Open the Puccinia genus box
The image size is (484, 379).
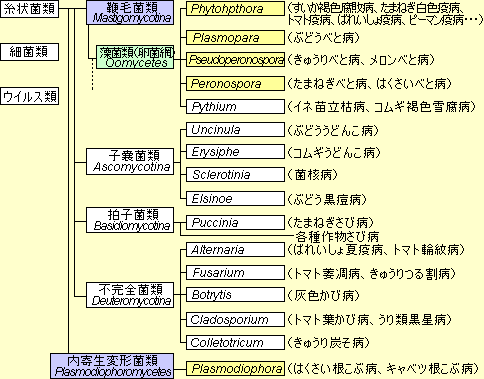pyautogui.click(x=235, y=222)
